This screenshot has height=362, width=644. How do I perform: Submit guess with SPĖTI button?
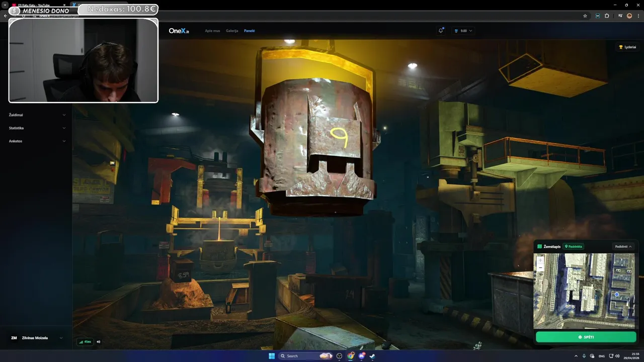coord(586,337)
